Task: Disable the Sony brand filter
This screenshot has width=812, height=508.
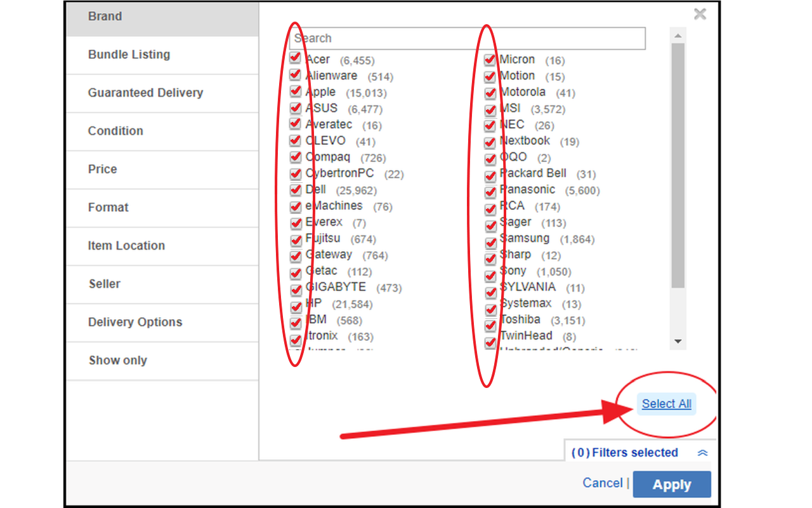Action: click(x=490, y=274)
